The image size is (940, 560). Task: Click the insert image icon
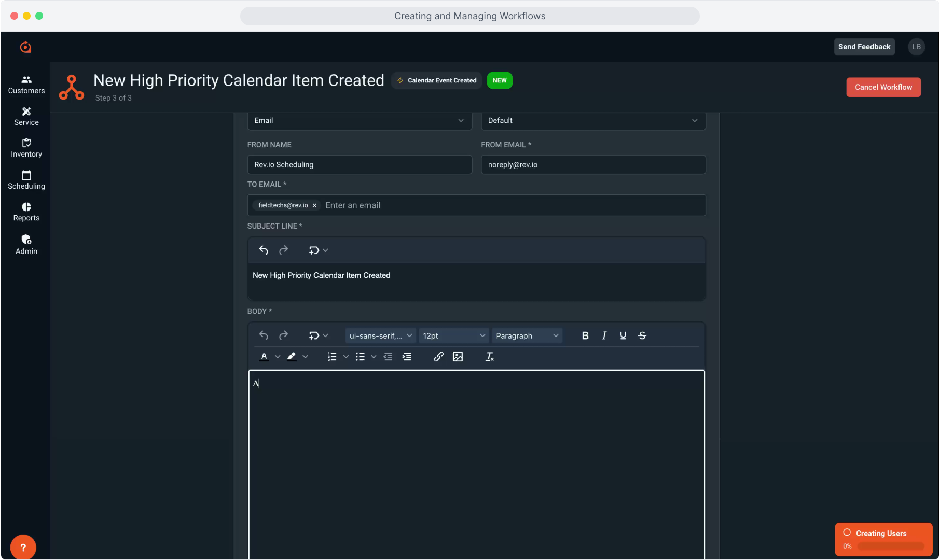[x=458, y=357]
